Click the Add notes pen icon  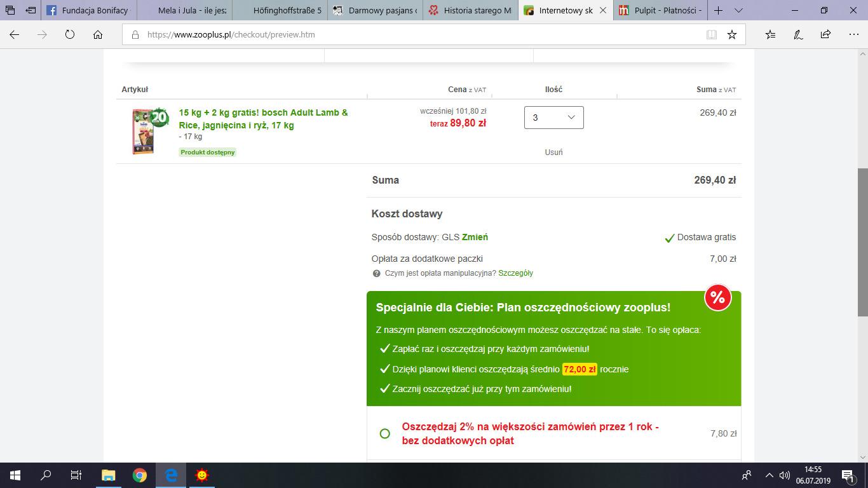[x=798, y=35]
